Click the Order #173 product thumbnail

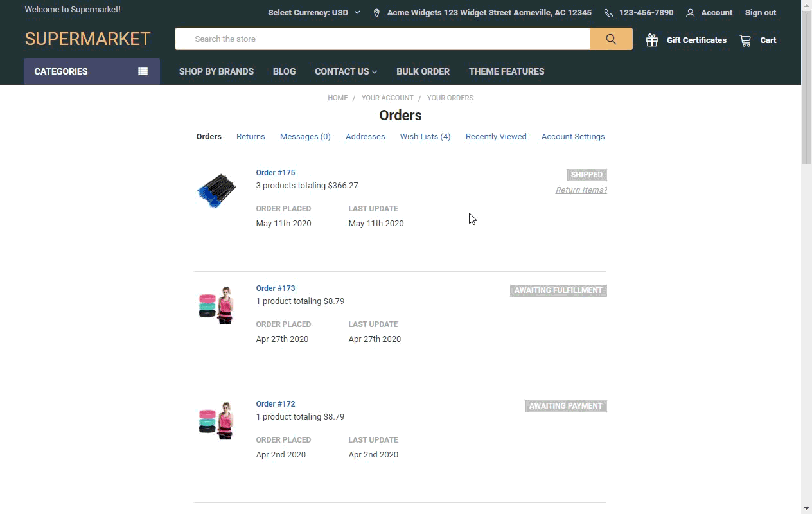(x=216, y=305)
